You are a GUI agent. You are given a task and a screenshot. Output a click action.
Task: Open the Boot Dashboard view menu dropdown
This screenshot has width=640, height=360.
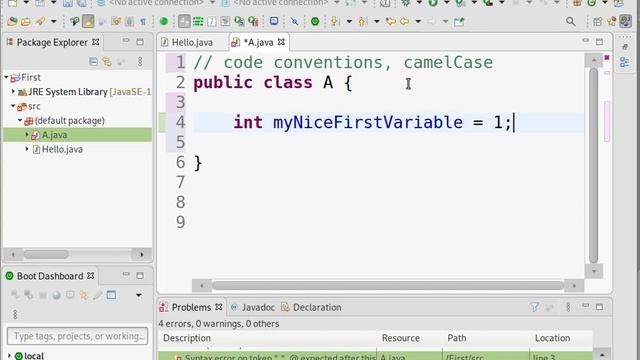point(139,295)
